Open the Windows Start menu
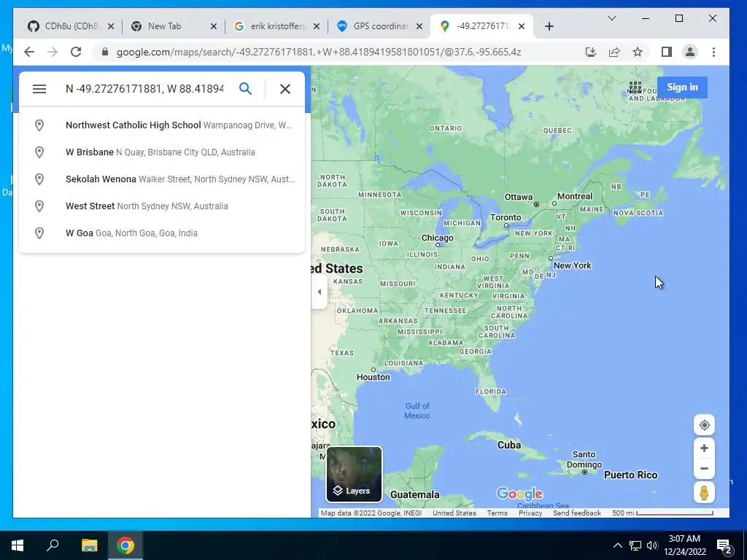Screen dimensions: 747x560 pos(18,545)
